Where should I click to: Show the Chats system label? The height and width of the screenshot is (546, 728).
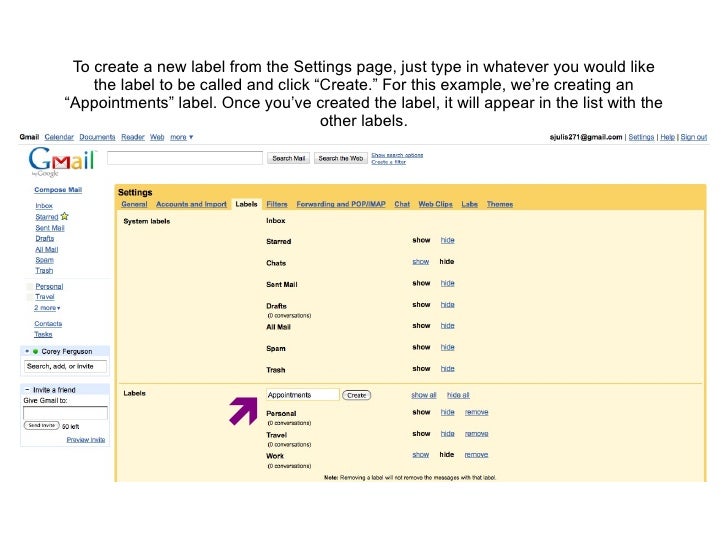(421, 261)
